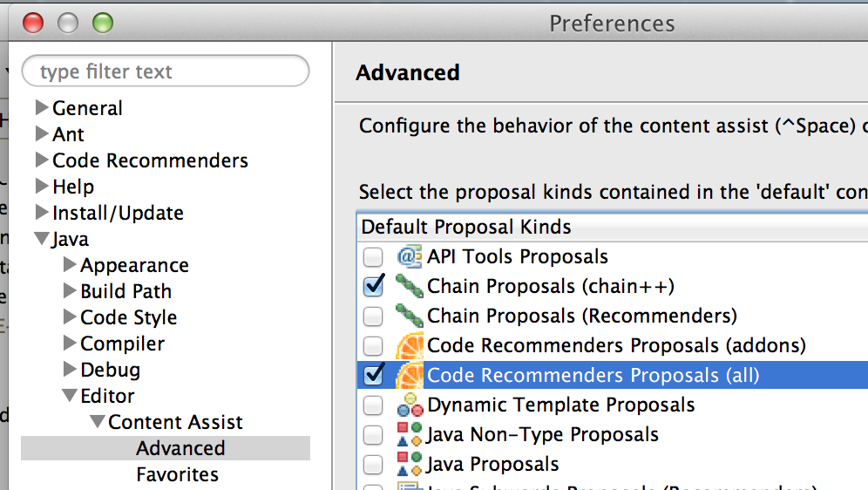Expand the General tree node
Viewport: 868px width, 490px height.
pyautogui.click(x=41, y=108)
